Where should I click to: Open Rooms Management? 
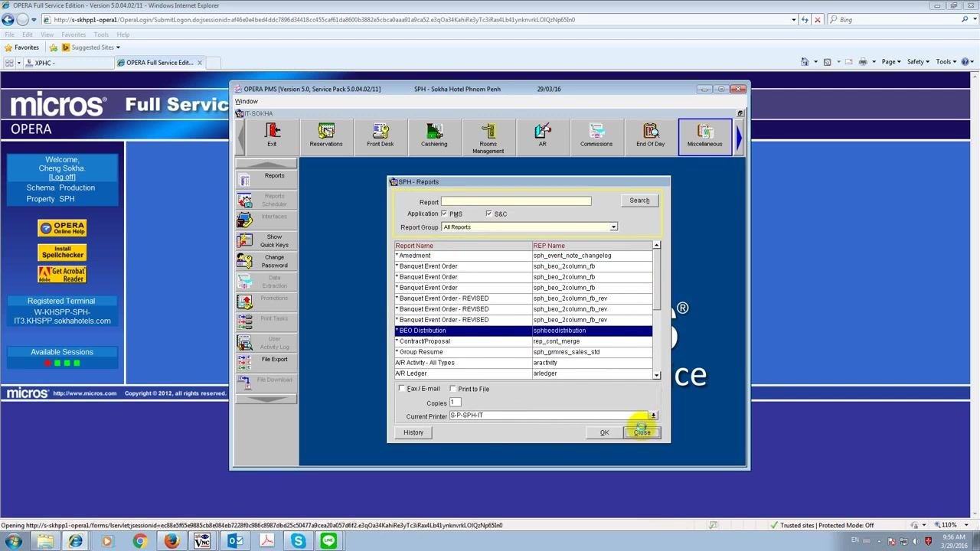tap(488, 138)
